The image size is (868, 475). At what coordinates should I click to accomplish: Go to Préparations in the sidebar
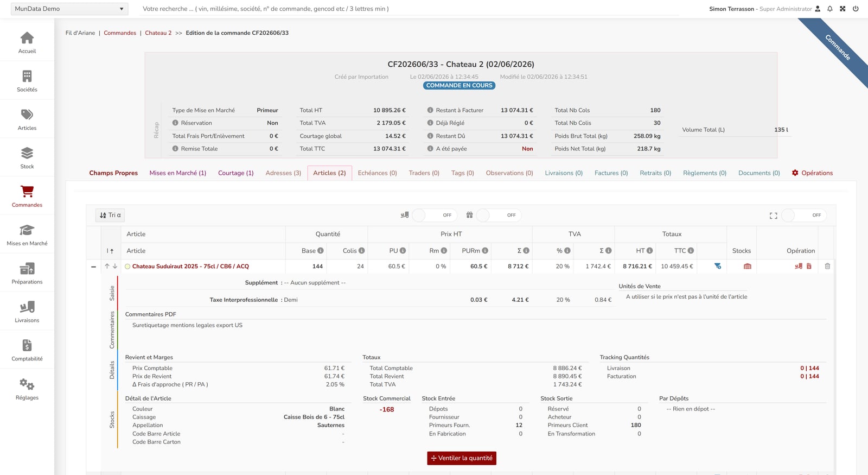[27, 274]
